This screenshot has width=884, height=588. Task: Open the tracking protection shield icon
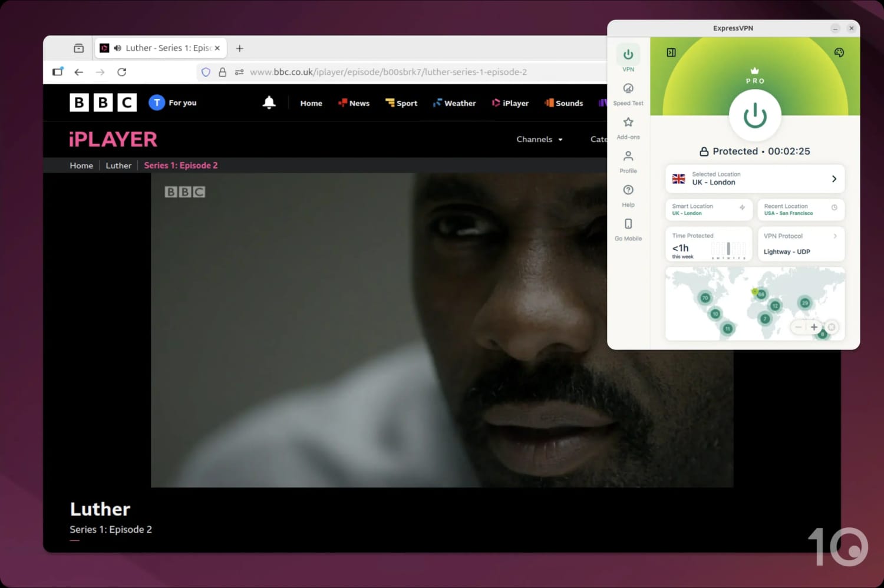pyautogui.click(x=206, y=72)
